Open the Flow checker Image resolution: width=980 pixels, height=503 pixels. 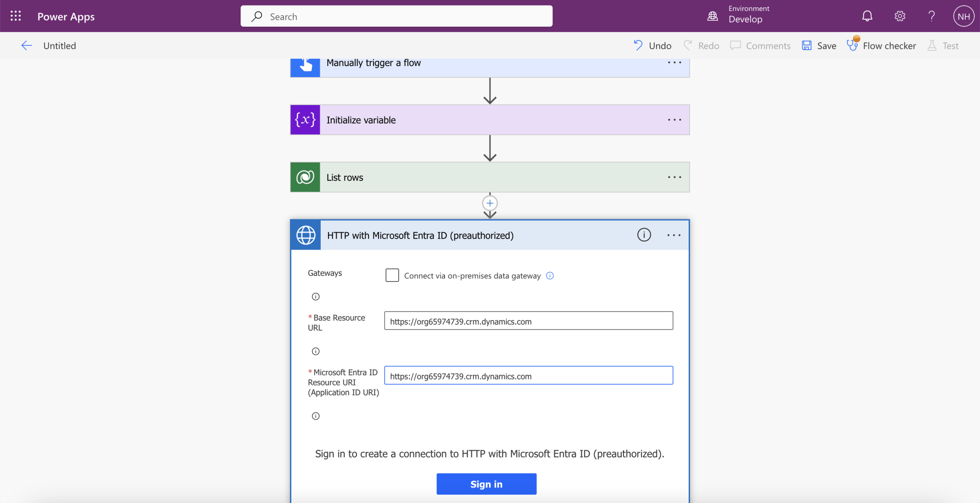[881, 45]
